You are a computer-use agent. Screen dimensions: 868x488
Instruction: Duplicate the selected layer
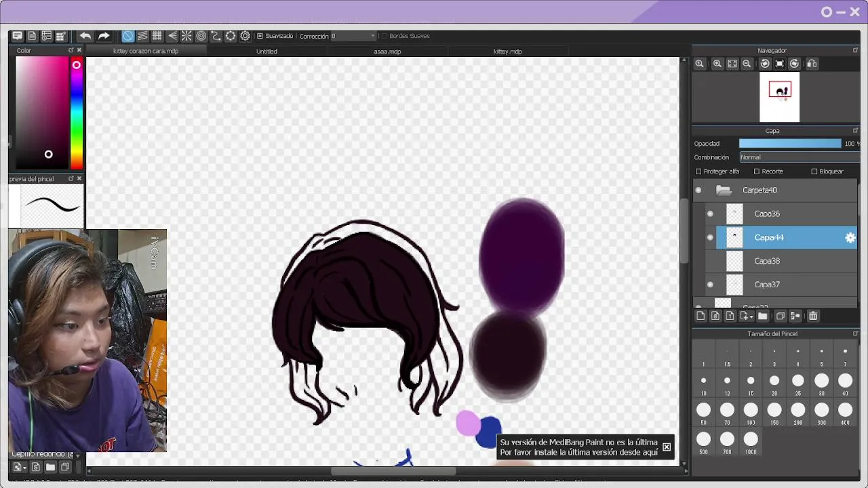781,316
